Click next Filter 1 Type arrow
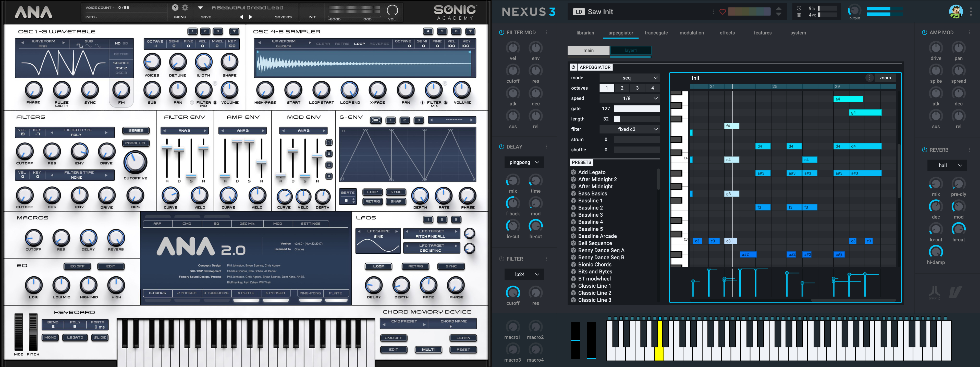Viewport: 980px width, 367px height. [106, 132]
